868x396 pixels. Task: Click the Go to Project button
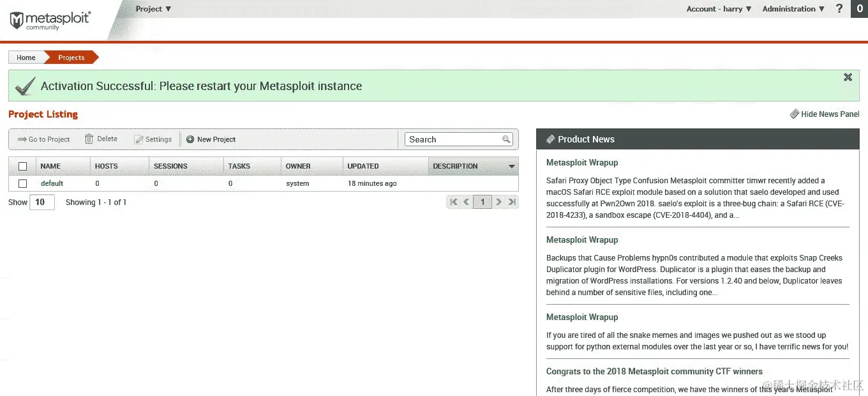click(x=43, y=139)
